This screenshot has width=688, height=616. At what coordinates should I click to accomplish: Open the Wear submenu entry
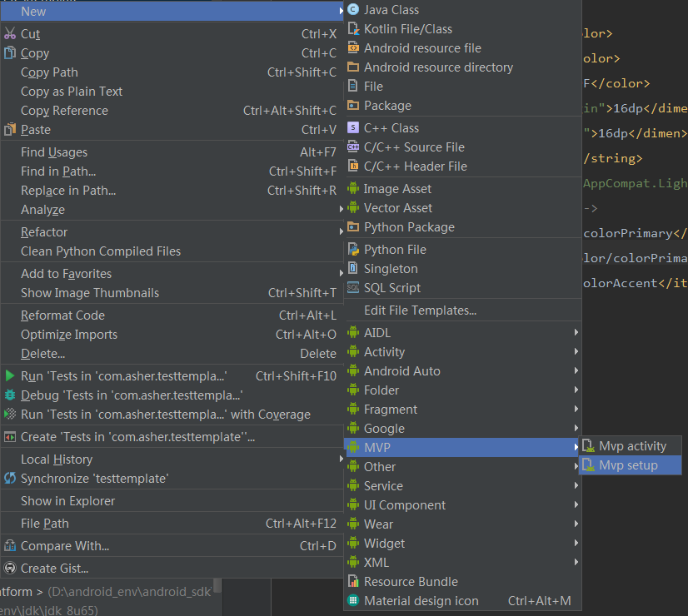point(462,524)
